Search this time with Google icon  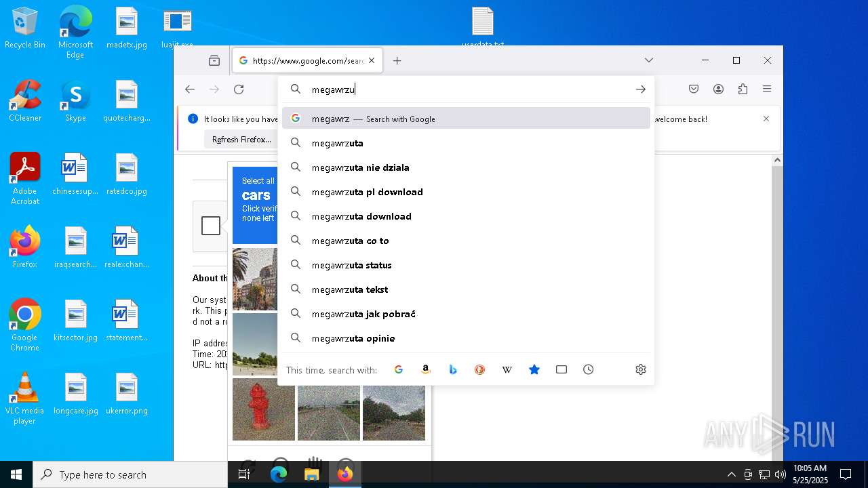[399, 369]
